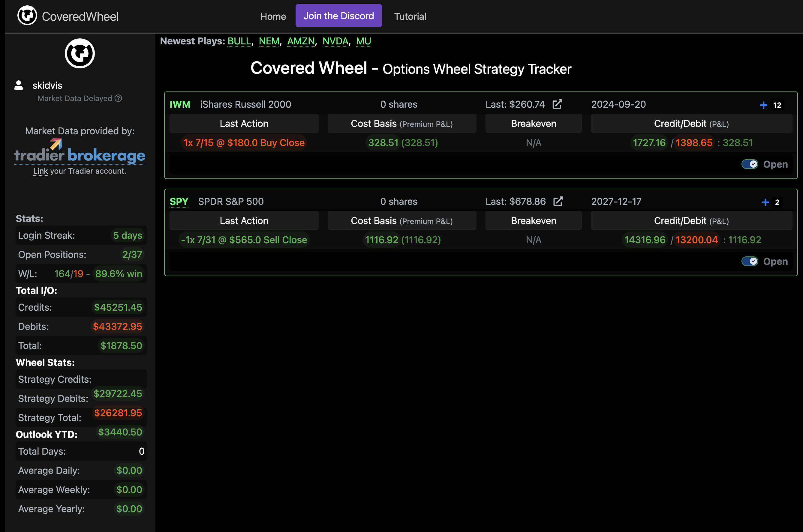The height and width of the screenshot is (532, 803).
Task: Expand the IWM ticker symbol details
Action: [180, 104]
